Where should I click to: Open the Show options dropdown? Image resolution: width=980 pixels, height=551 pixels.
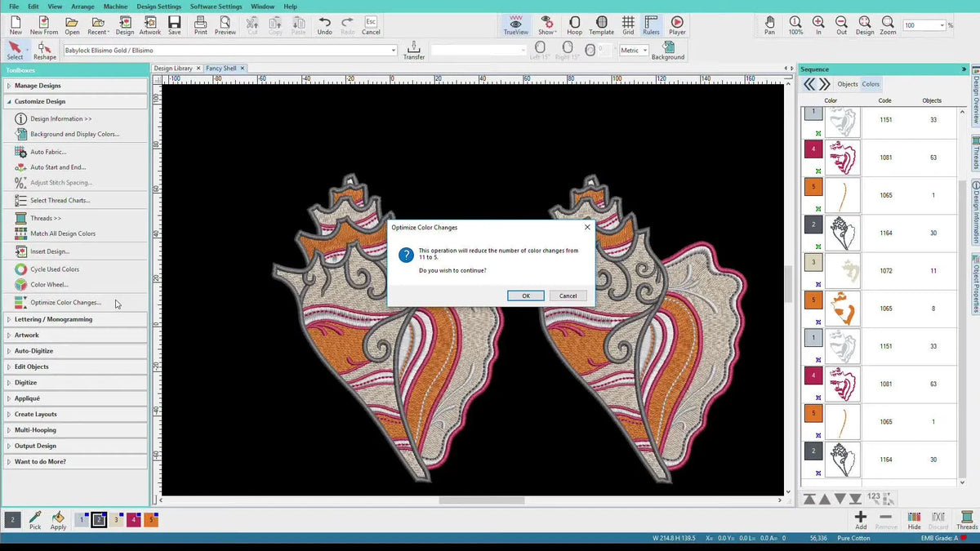pyautogui.click(x=546, y=25)
